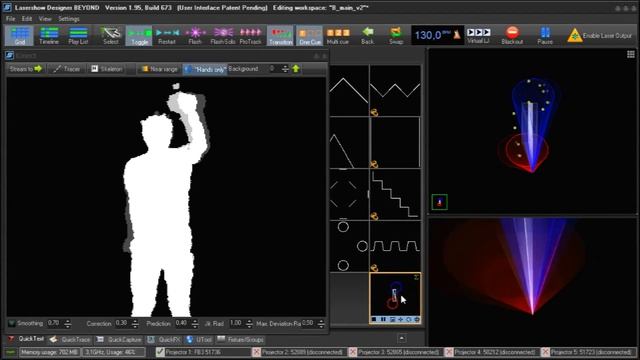The height and width of the screenshot is (360, 640).
Task: Open the QuickText tab
Action: click(26, 339)
